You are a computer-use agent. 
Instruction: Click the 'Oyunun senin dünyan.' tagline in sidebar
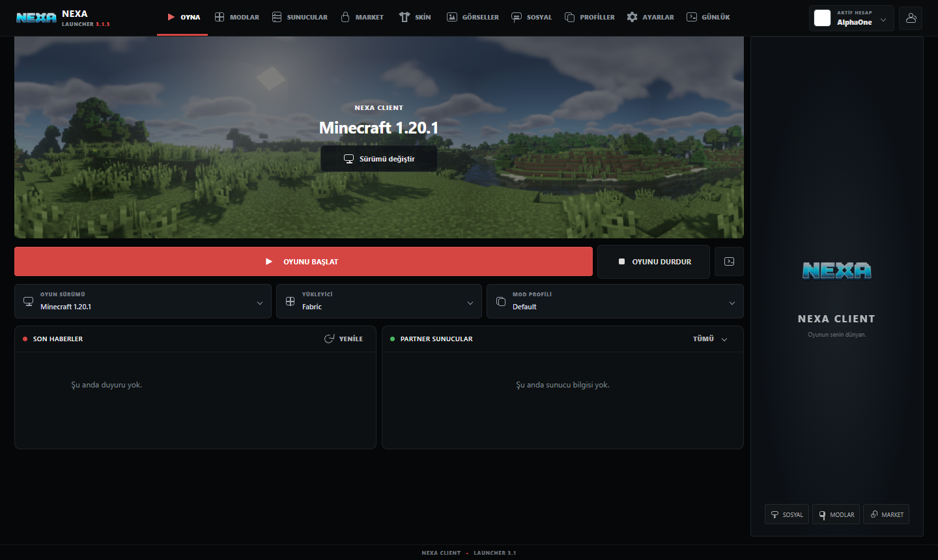click(x=837, y=335)
